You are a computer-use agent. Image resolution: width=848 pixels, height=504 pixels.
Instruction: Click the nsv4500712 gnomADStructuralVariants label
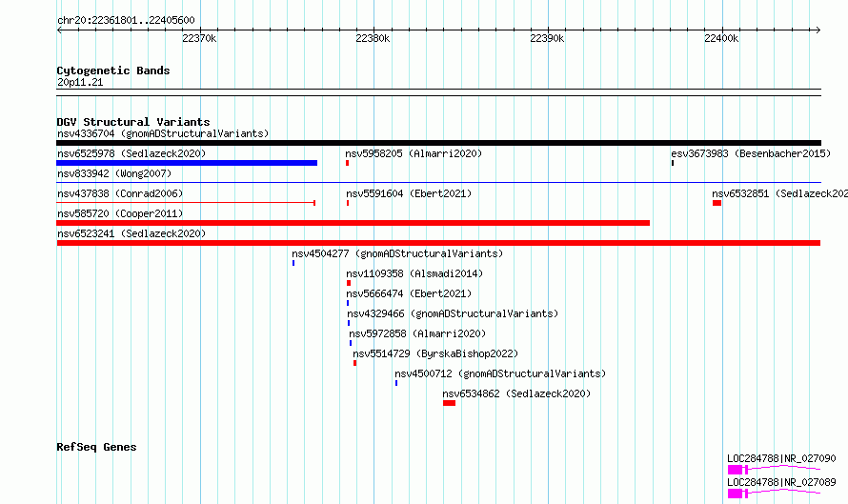(500, 373)
